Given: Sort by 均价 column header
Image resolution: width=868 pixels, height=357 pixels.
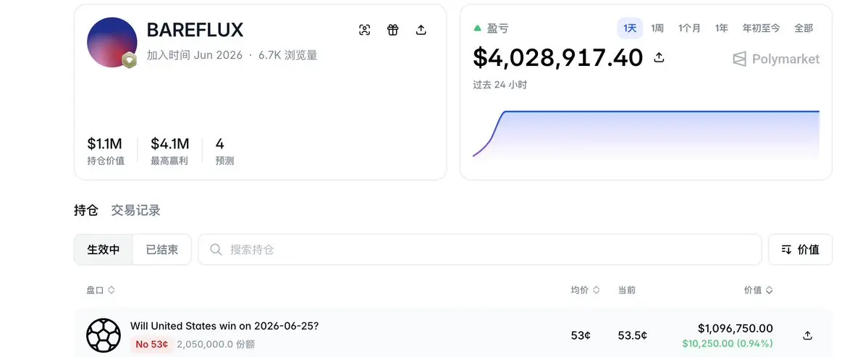Looking at the screenshot, I should point(585,290).
